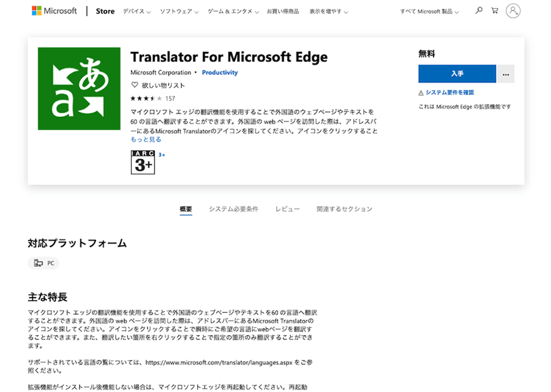Expand the すべて Microsoft 製品 dropdown
Viewport: 551px width, 392px height.
(429, 12)
